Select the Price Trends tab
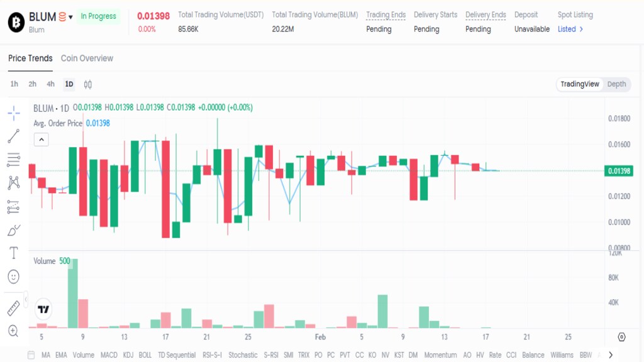 coord(30,58)
